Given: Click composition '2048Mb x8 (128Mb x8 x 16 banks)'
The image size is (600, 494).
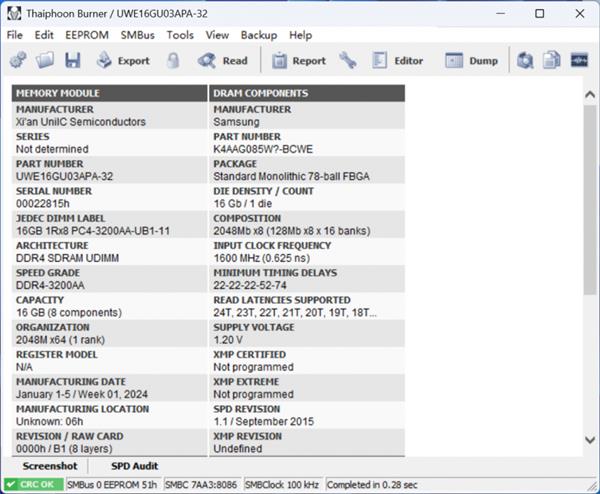Looking at the screenshot, I should (292, 231).
